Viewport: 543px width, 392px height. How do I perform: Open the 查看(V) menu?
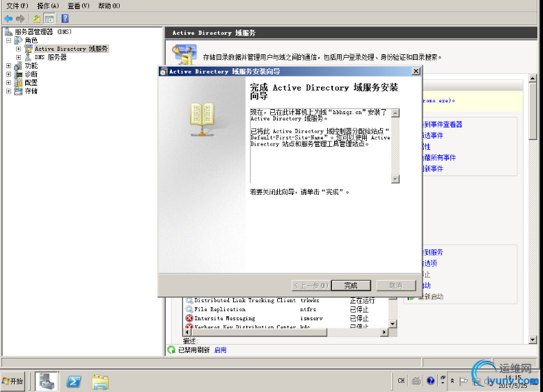79,6
